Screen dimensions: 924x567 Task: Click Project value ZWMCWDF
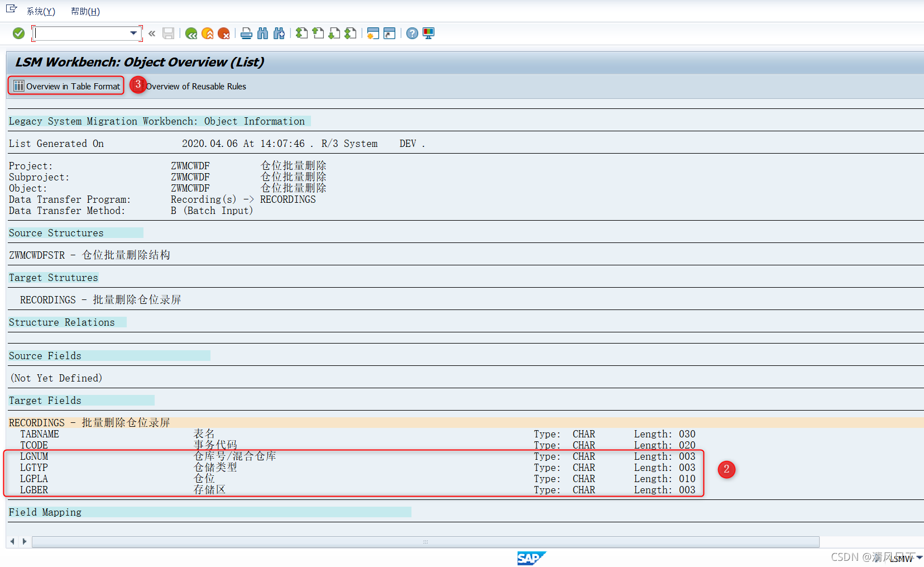coord(190,166)
